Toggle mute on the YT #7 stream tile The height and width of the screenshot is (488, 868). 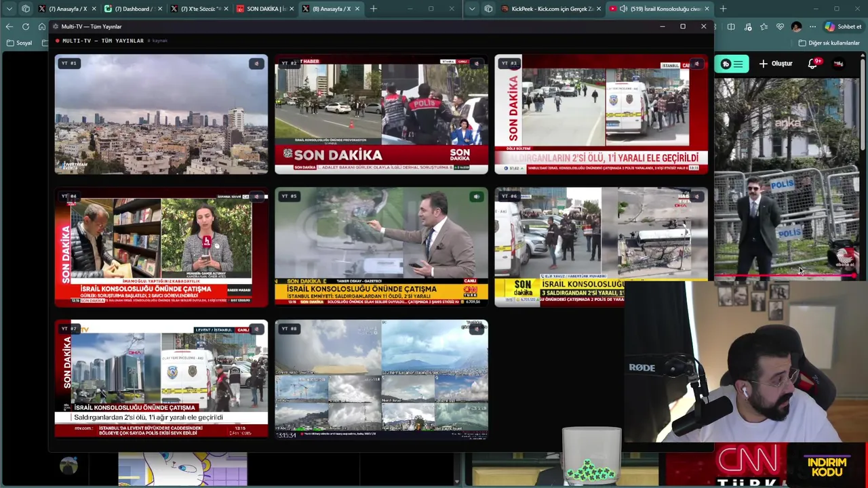pos(256,329)
